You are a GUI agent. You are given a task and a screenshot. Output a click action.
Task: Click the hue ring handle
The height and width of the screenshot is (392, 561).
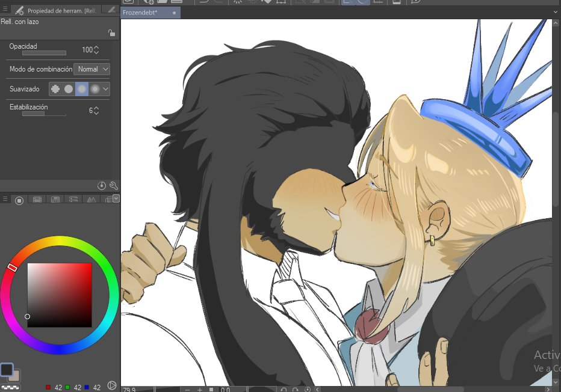tap(12, 267)
